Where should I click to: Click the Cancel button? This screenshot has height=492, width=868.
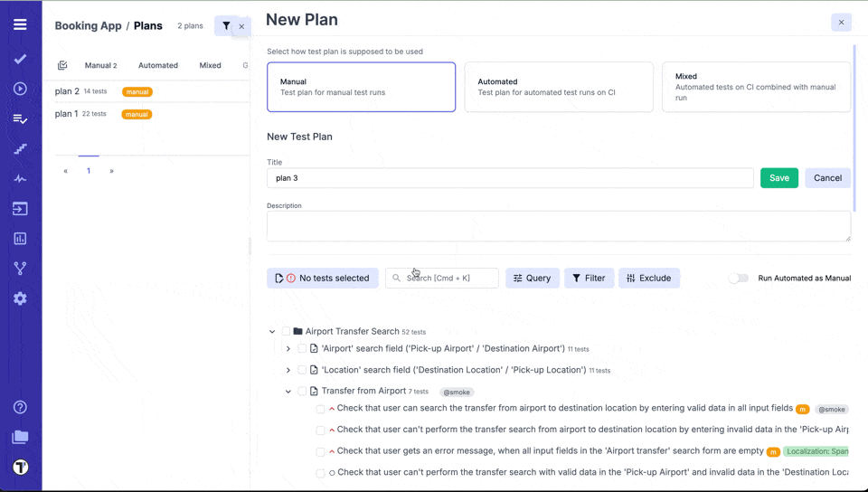tap(827, 177)
